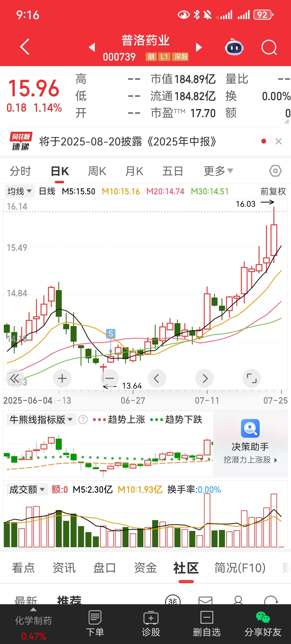Jump to earliest data with double-left arrow
The height and width of the screenshot is (644, 291).
click(15, 378)
